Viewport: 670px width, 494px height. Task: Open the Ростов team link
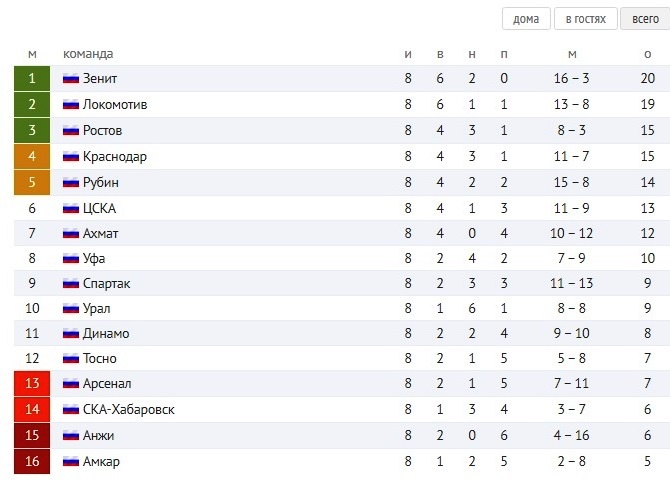(103, 130)
